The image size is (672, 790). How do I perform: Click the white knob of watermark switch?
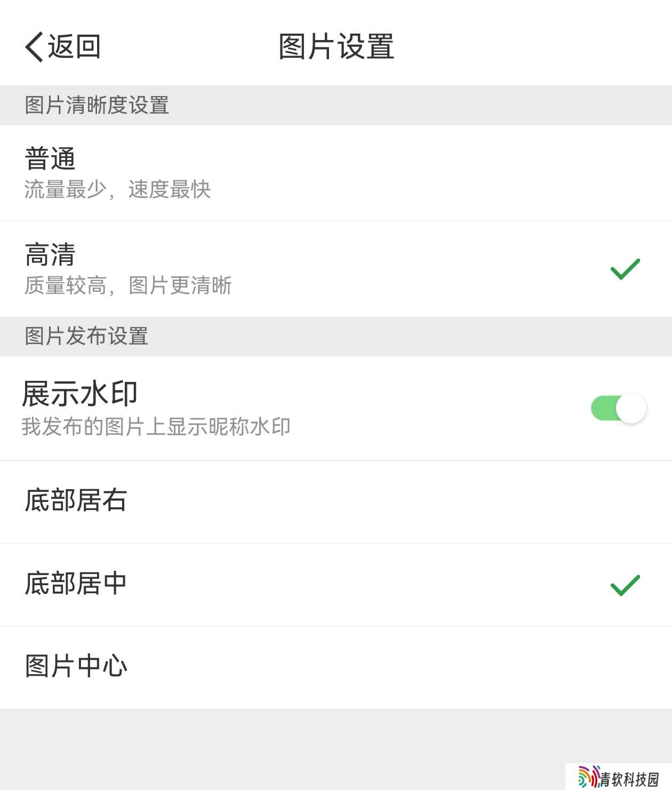click(631, 408)
